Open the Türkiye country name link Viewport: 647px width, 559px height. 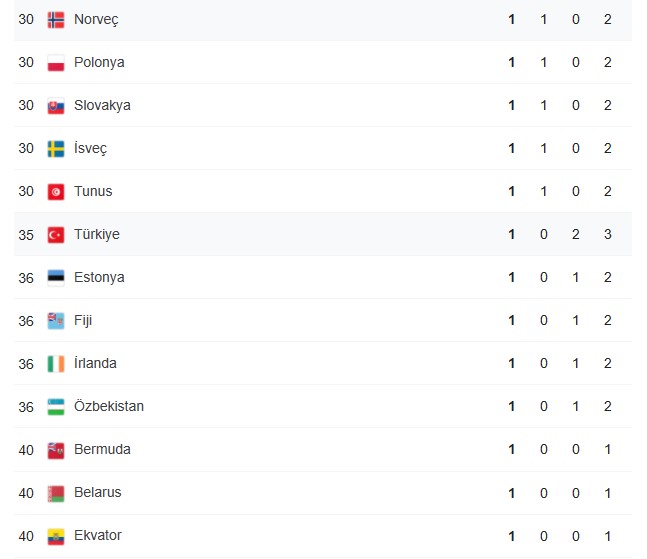97,234
